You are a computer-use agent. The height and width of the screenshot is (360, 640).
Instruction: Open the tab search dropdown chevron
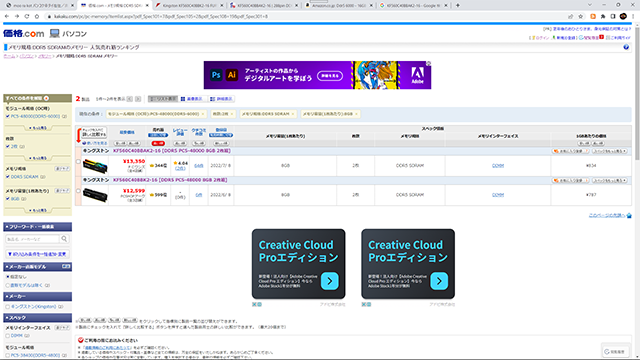point(590,5)
